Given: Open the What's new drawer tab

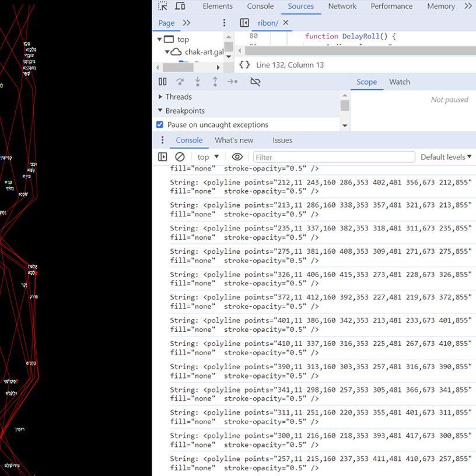Looking at the screenshot, I should tap(234, 140).
